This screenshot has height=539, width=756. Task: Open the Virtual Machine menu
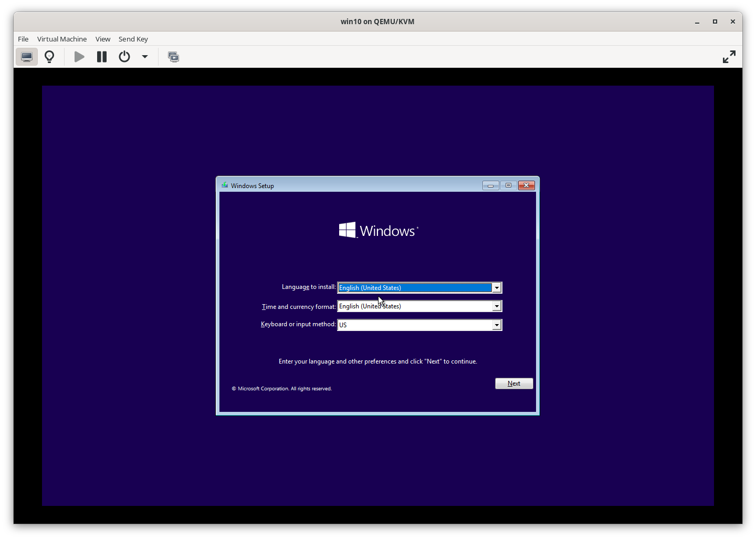tap(62, 39)
